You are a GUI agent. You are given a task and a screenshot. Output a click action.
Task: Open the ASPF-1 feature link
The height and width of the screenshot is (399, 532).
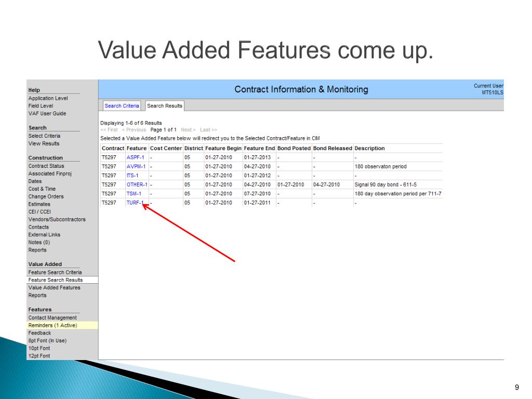[x=136, y=157]
